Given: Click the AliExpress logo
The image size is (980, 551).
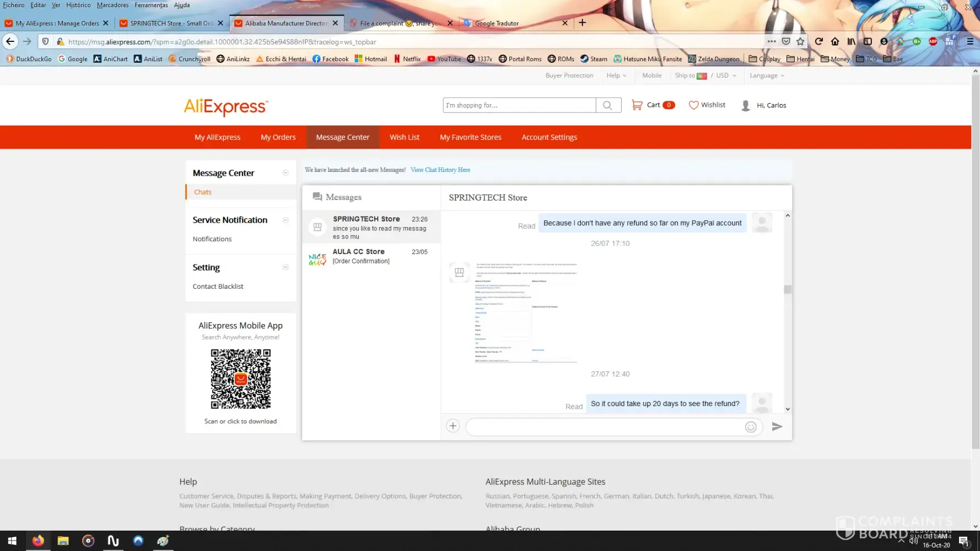Looking at the screenshot, I should coord(226,106).
